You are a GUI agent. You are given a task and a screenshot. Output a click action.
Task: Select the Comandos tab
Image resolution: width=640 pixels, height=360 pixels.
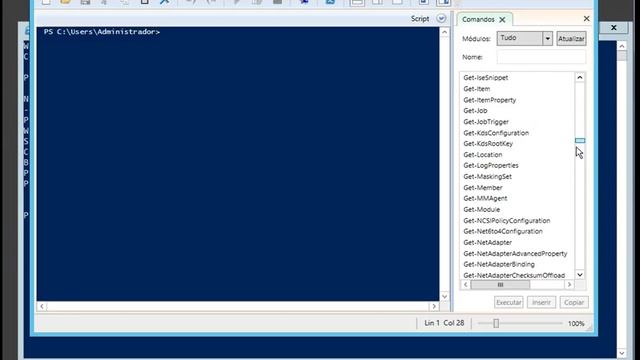[x=478, y=20]
